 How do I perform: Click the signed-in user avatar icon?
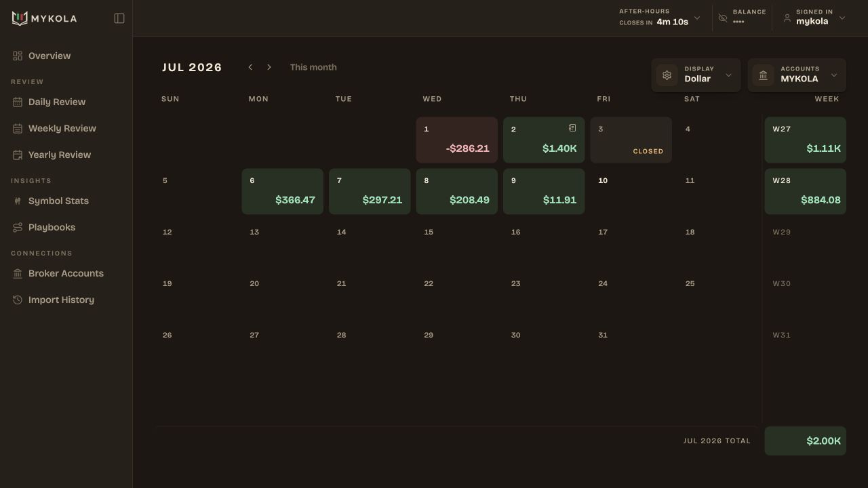point(787,18)
